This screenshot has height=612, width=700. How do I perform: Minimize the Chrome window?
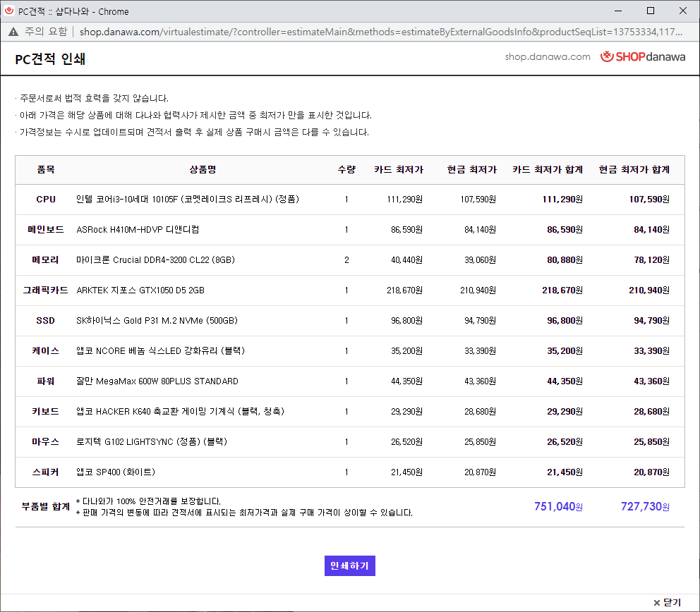(x=618, y=11)
